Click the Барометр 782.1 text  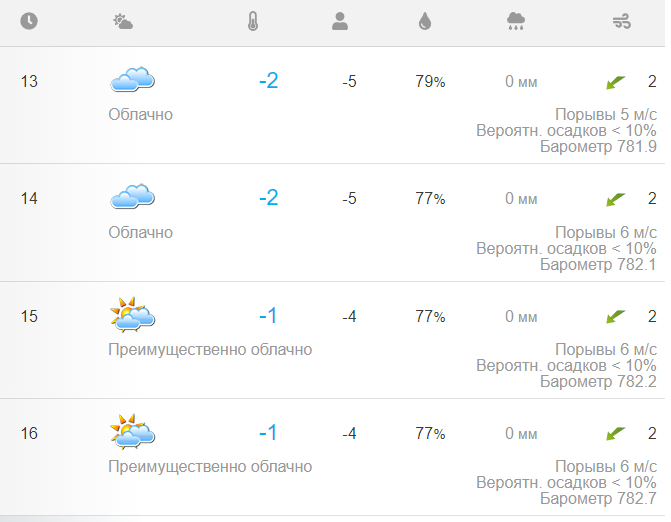pos(598,264)
